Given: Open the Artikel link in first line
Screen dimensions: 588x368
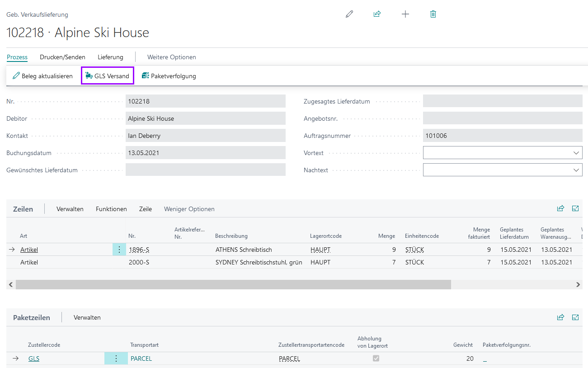Looking at the screenshot, I should coord(29,250).
